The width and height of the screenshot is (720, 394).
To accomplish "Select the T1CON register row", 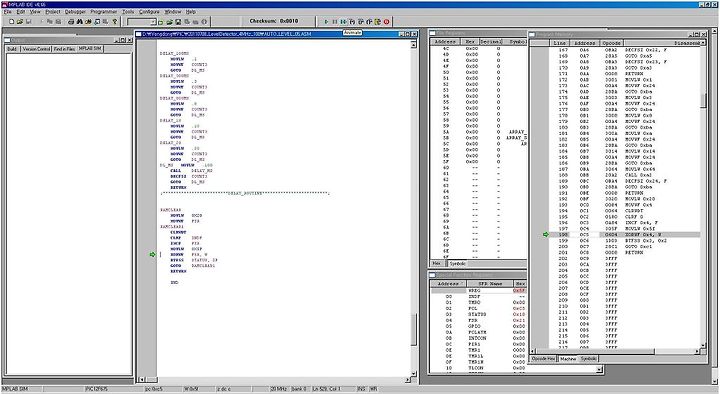I will point(479,368).
